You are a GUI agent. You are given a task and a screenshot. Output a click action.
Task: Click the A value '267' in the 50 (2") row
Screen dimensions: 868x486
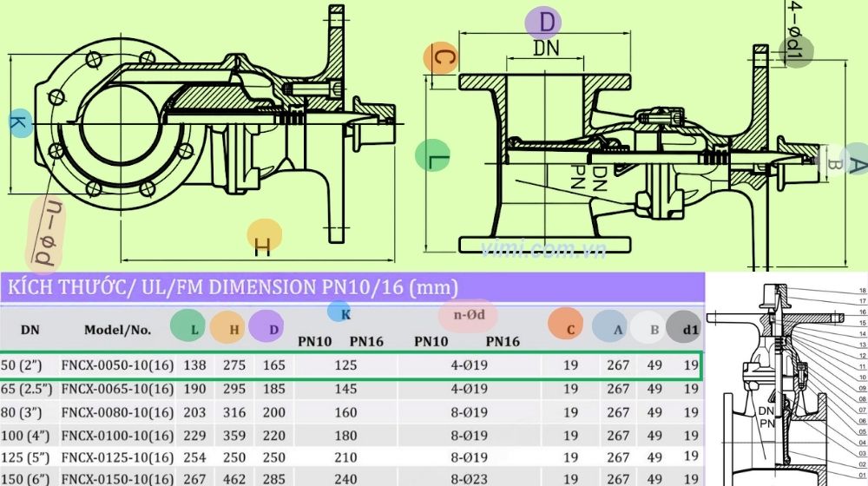pos(618,365)
